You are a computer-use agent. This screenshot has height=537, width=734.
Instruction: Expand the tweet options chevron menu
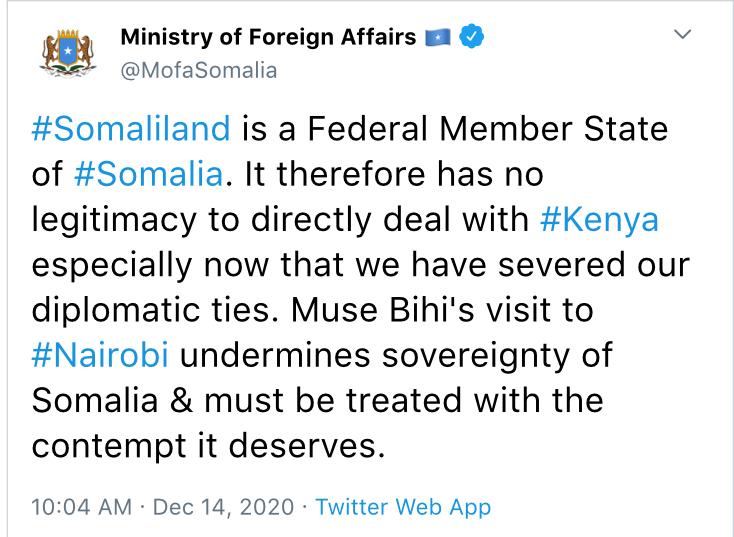(x=682, y=34)
